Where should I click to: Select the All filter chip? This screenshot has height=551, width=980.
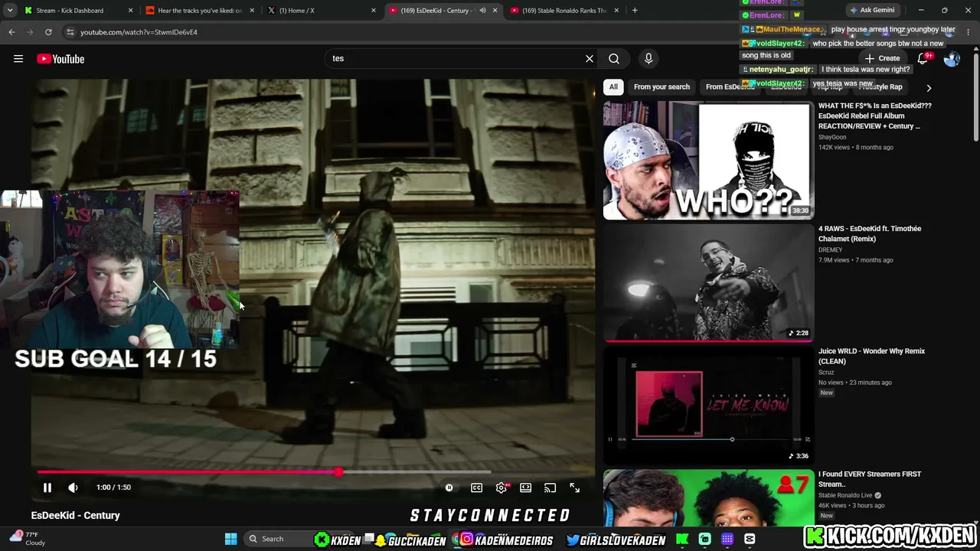613,86
